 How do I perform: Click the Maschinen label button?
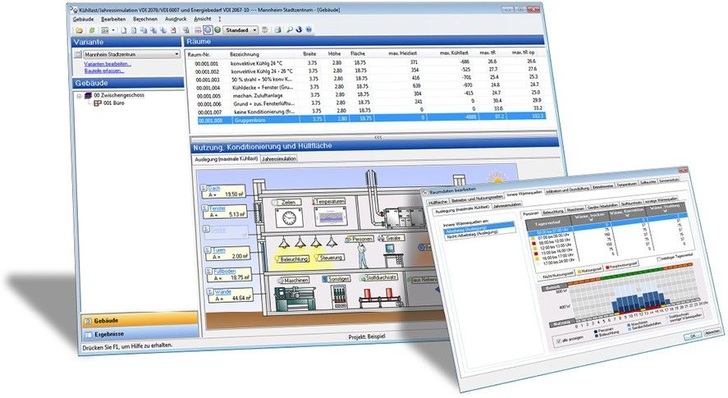pyautogui.click(x=294, y=280)
